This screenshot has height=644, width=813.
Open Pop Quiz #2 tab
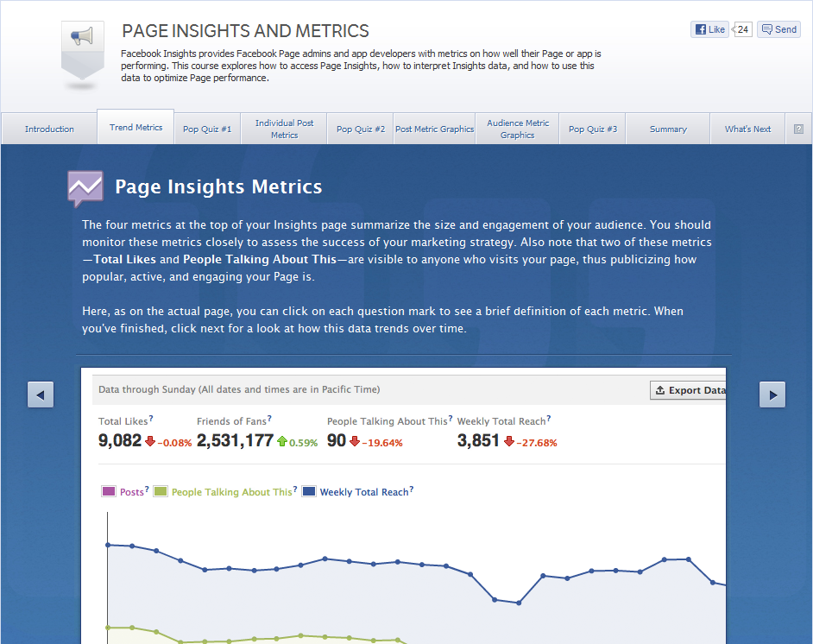pyautogui.click(x=361, y=129)
